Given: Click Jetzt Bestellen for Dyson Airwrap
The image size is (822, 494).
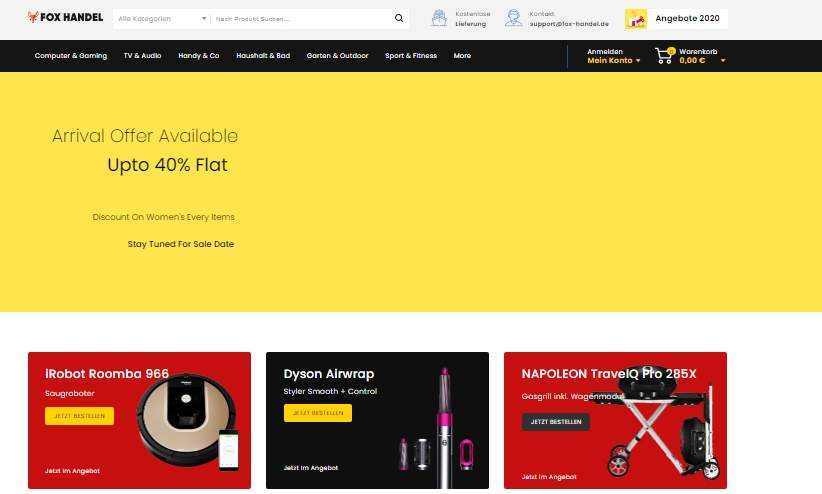Looking at the screenshot, I should pyautogui.click(x=318, y=413).
